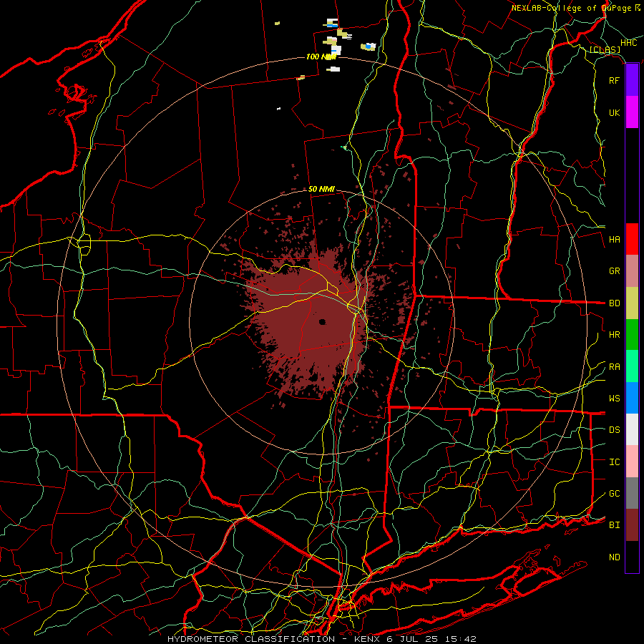Image resolution: width=644 pixels, height=644 pixels.
Task: Click the RA legend label
Action: click(x=614, y=366)
